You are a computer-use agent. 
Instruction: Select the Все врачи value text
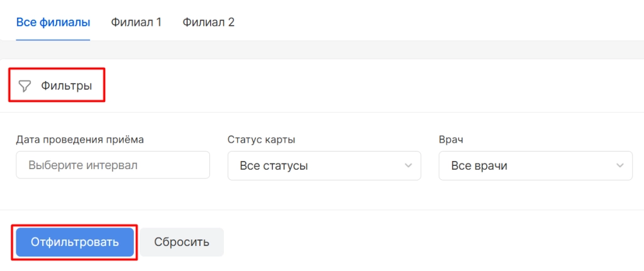(479, 166)
